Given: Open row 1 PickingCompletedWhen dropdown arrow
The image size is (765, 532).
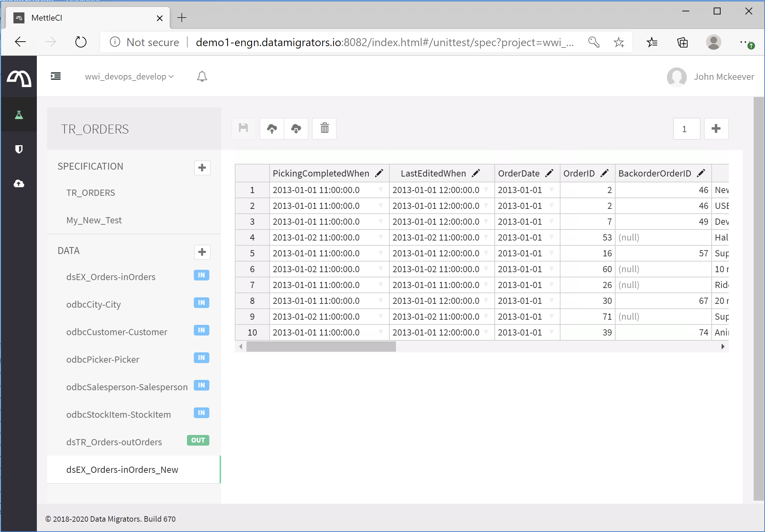Looking at the screenshot, I should [381, 190].
